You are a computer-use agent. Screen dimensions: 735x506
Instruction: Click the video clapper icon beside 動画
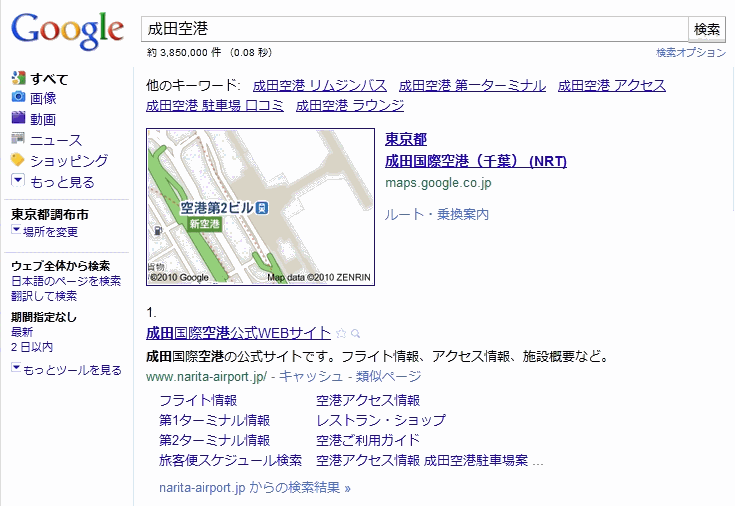18,117
